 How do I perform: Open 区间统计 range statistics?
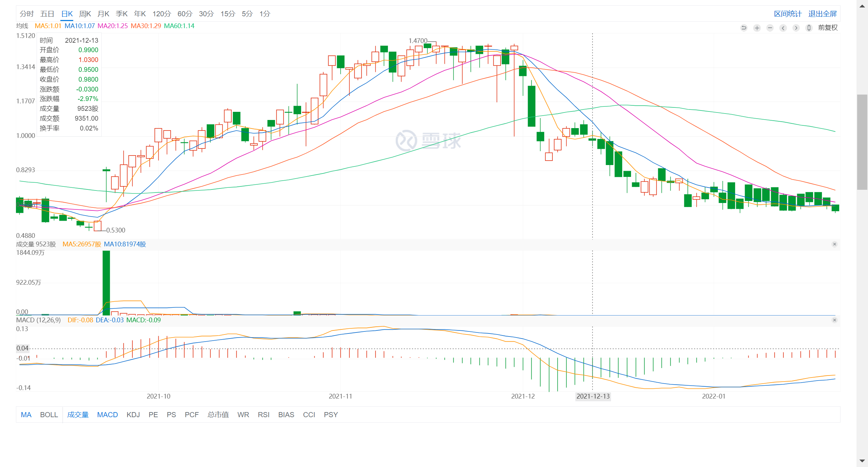tap(788, 14)
